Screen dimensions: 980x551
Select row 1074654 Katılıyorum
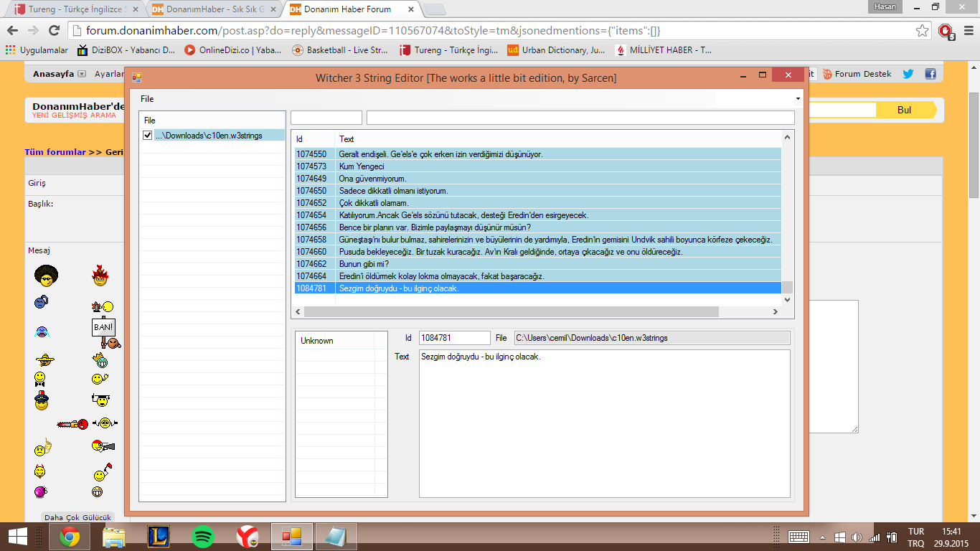[537, 215]
